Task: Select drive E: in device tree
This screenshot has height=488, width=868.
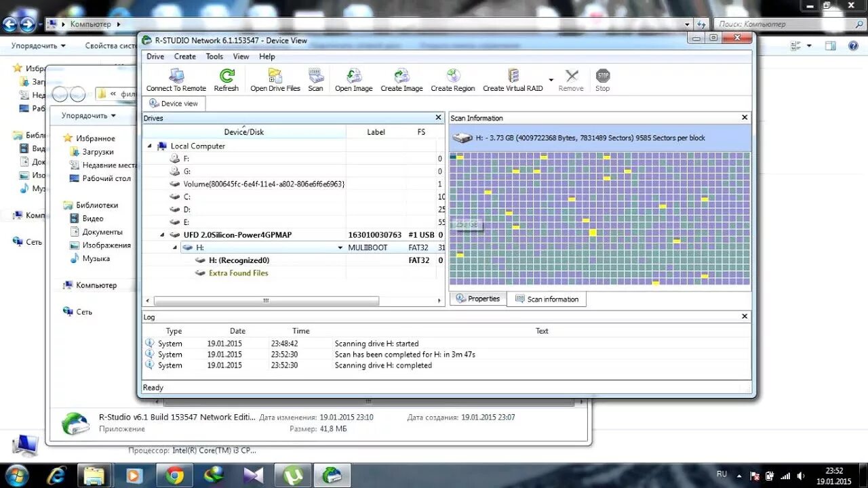Action: [186, 222]
